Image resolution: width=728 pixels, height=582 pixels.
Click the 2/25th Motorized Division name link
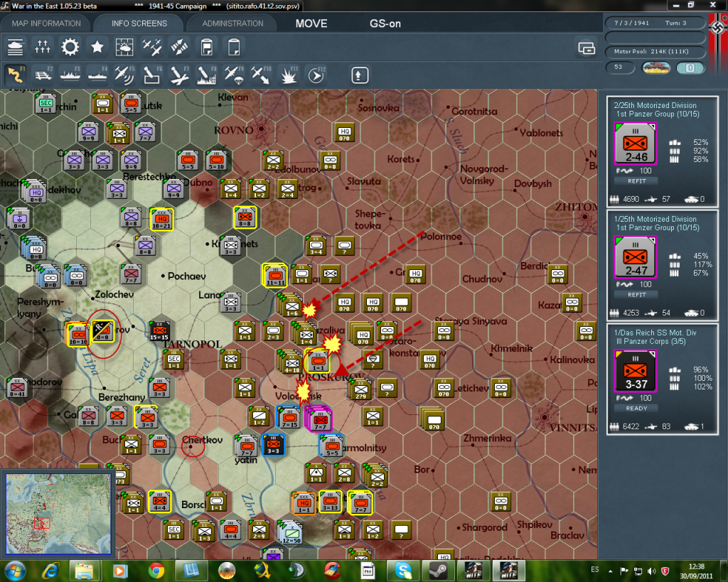tap(655, 105)
